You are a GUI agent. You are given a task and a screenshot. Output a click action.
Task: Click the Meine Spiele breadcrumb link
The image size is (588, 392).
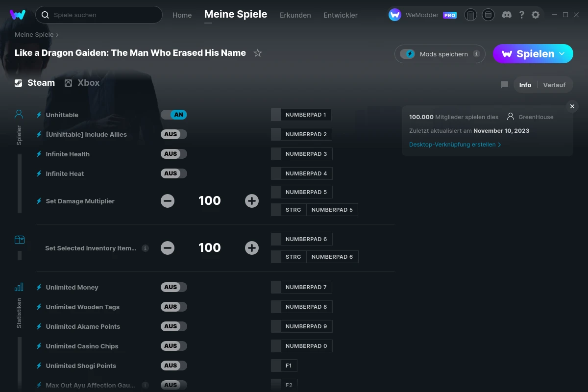click(x=34, y=35)
